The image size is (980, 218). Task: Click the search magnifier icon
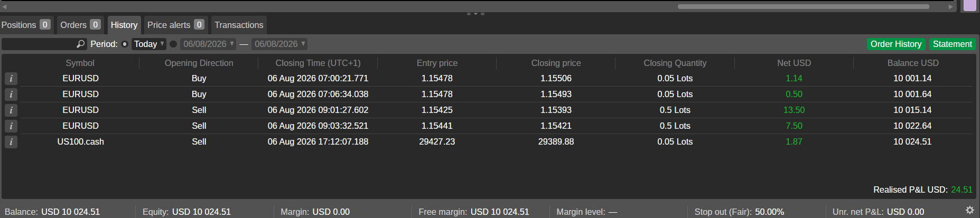pos(81,44)
